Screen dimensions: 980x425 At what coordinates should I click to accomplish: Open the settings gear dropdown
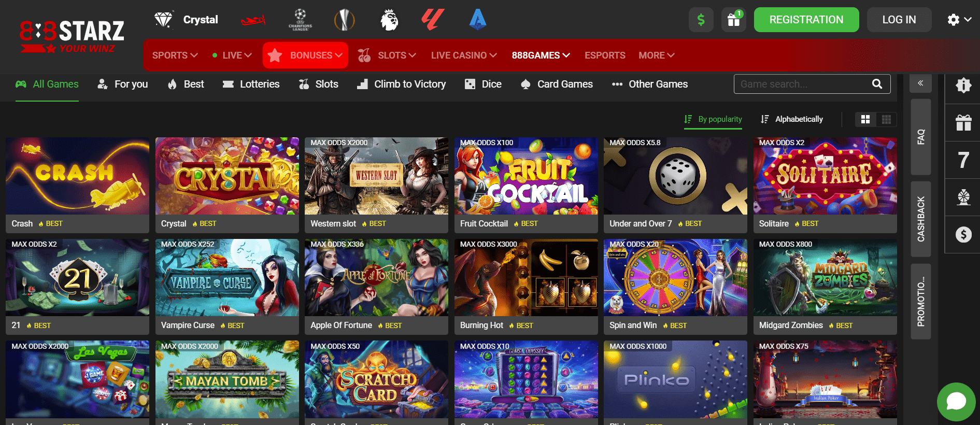pyautogui.click(x=959, y=20)
